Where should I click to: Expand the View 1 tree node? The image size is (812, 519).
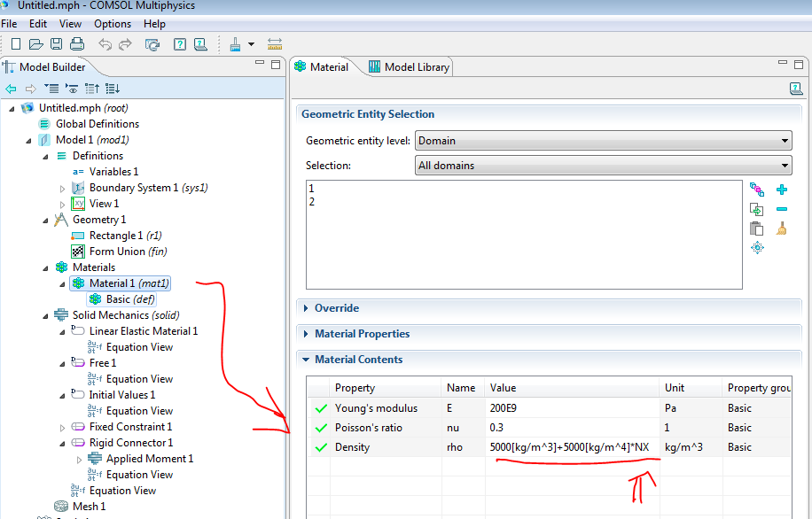click(x=62, y=205)
